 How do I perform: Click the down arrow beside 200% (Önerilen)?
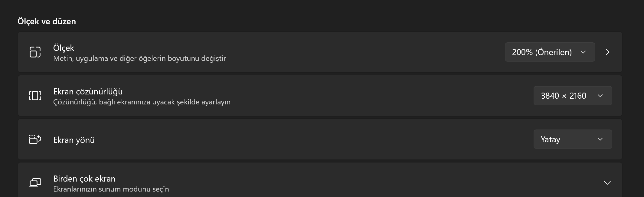pos(583,52)
